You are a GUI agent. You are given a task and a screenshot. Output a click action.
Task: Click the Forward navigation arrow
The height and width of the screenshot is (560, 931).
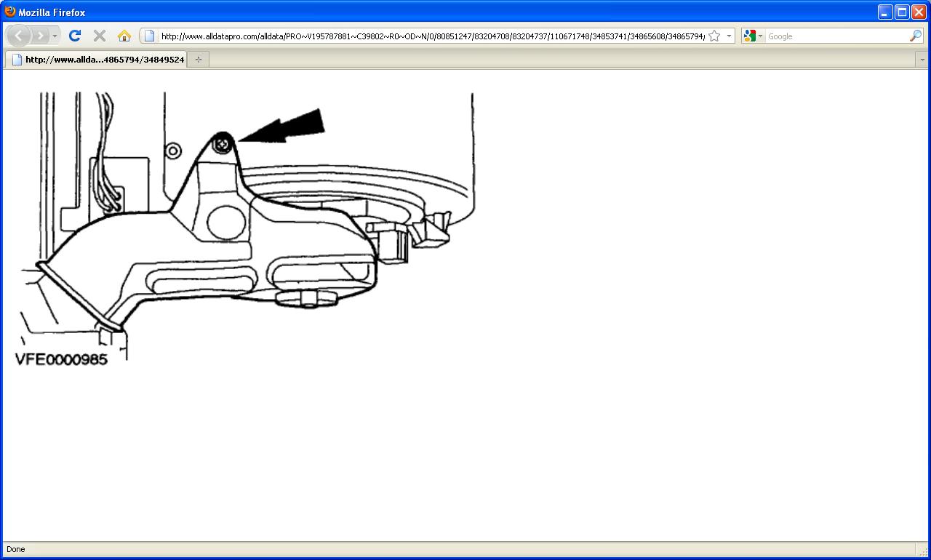coord(40,36)
